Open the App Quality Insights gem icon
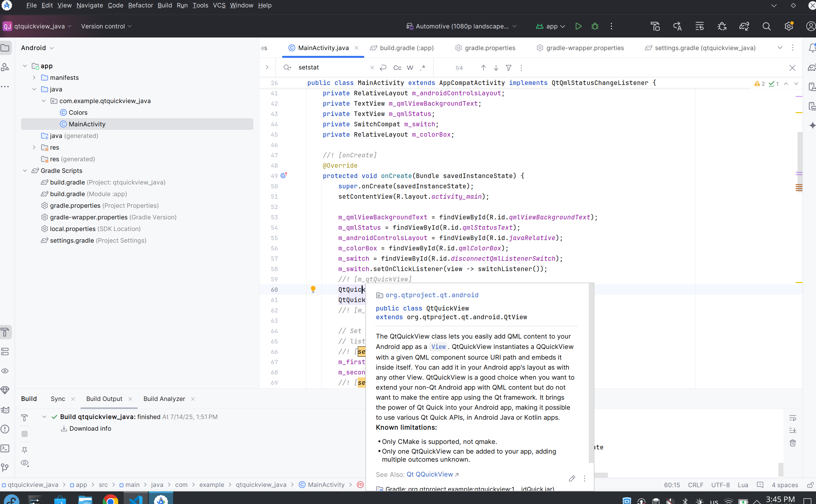 tap(5, 390)
